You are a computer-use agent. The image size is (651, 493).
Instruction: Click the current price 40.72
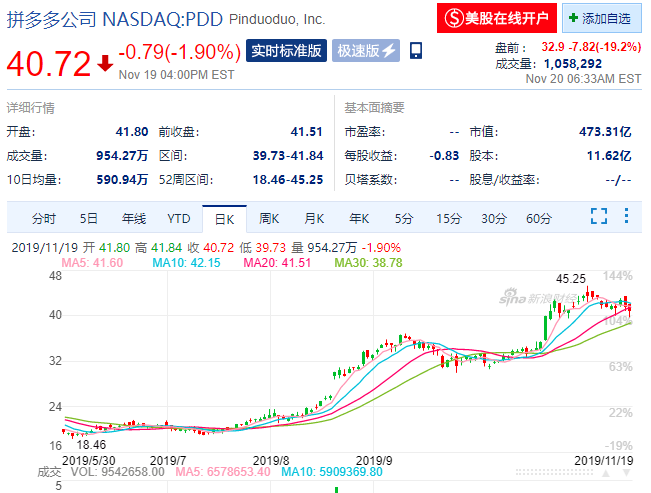pos(49,64)
